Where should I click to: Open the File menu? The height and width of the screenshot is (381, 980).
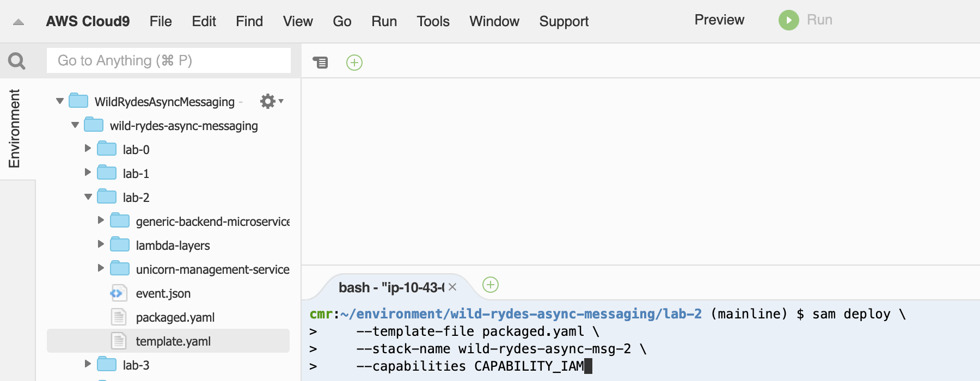click(x=161, y=21)
